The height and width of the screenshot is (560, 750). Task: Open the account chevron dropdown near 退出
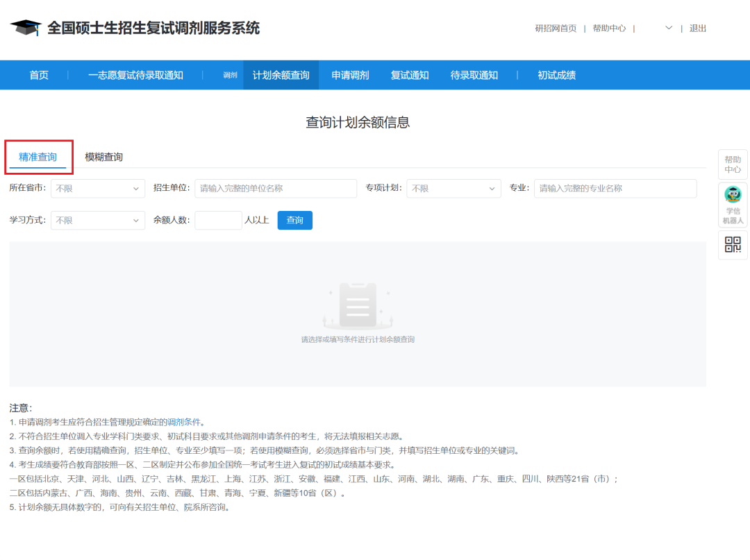click(668, 28)
